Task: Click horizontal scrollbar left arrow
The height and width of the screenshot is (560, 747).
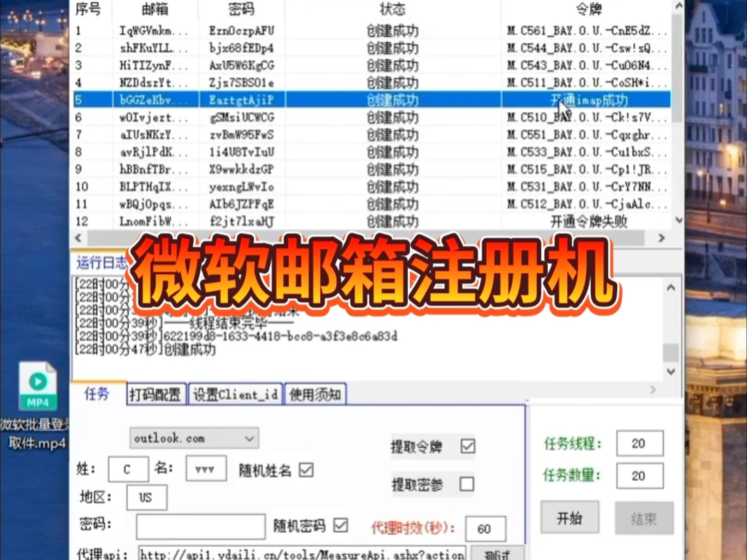Action: pyautogui.click(x=78, y=238)
